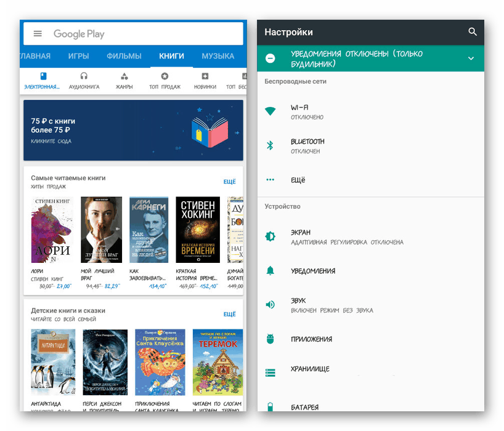Tap the 152,10 price under Краткая история
The height and width of the screenshot is (431, 504).
209,286
